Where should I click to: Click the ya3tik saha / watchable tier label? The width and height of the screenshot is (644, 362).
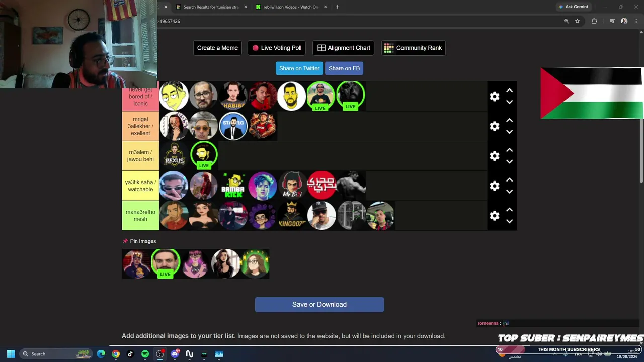coord(140,186)
